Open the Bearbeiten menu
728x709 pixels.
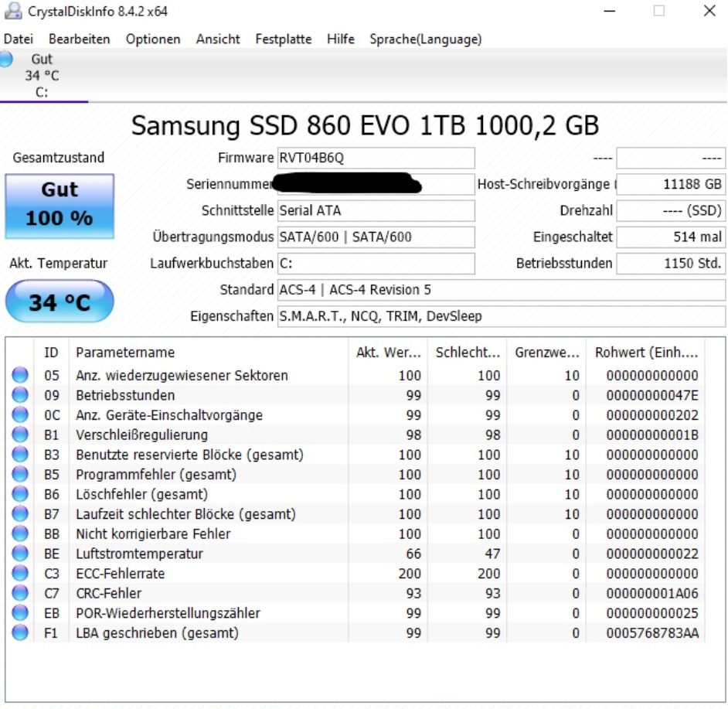(80, 39)
